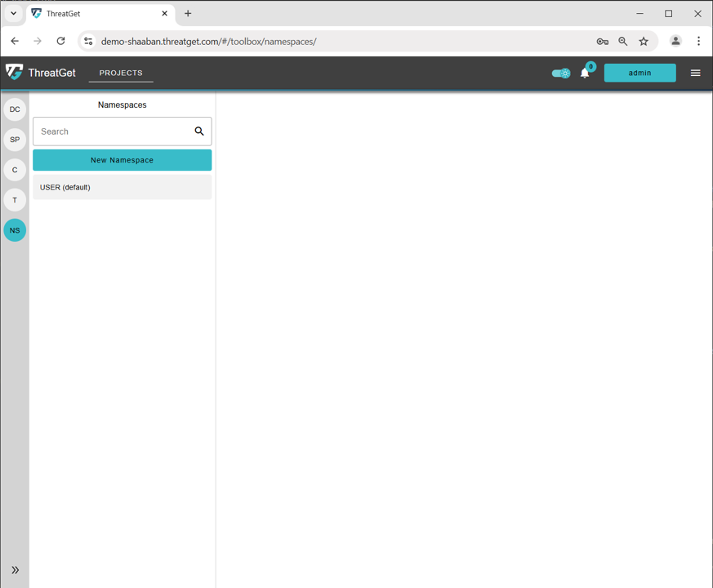Screen dimensions: 713x588
Task: Go to the PROJECTS tab
Action: coord(121,73)
